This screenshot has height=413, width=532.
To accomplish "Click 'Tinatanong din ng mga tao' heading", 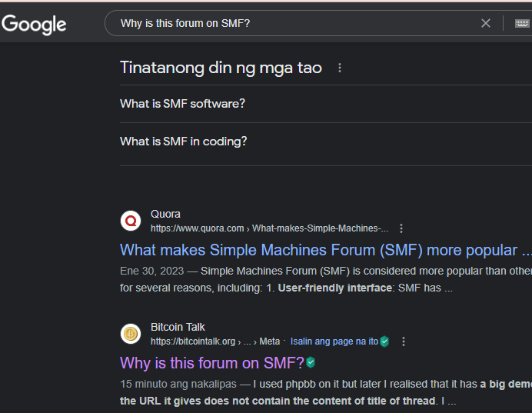I will point(221,68).
